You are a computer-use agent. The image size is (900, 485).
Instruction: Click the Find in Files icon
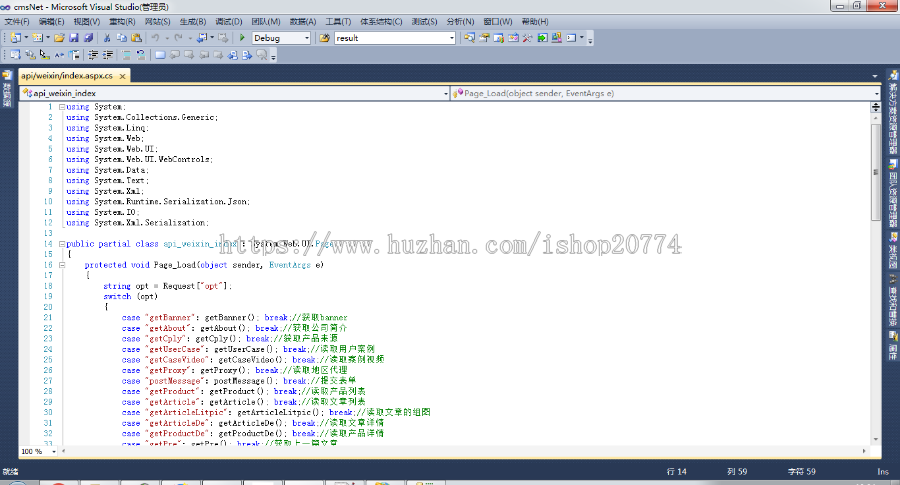[x=324, y=38]
